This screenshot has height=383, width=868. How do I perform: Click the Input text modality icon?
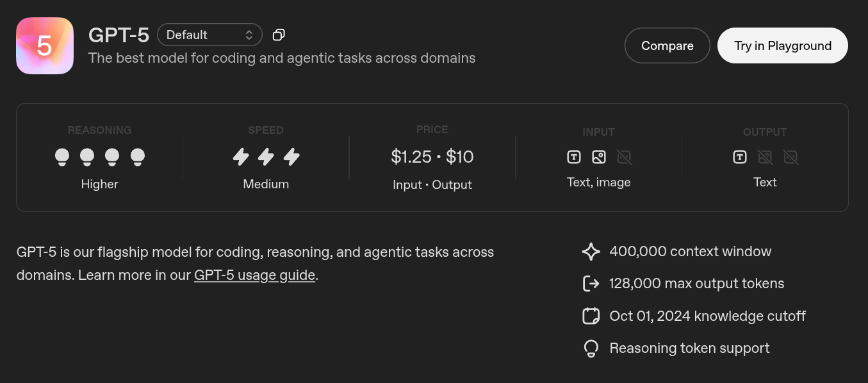click(x=574, y=156)
